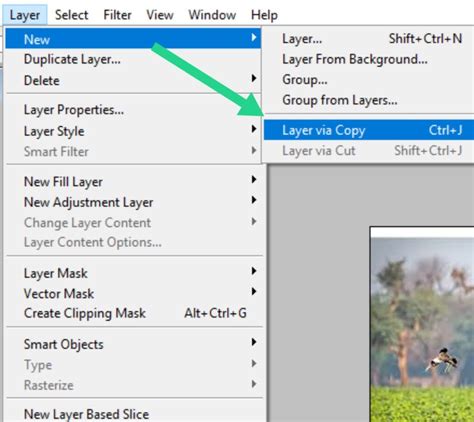Click the Shift+Ctrl+J shortcut text
This screenshot has width=474, height=422.
click(x=428, y=151)
